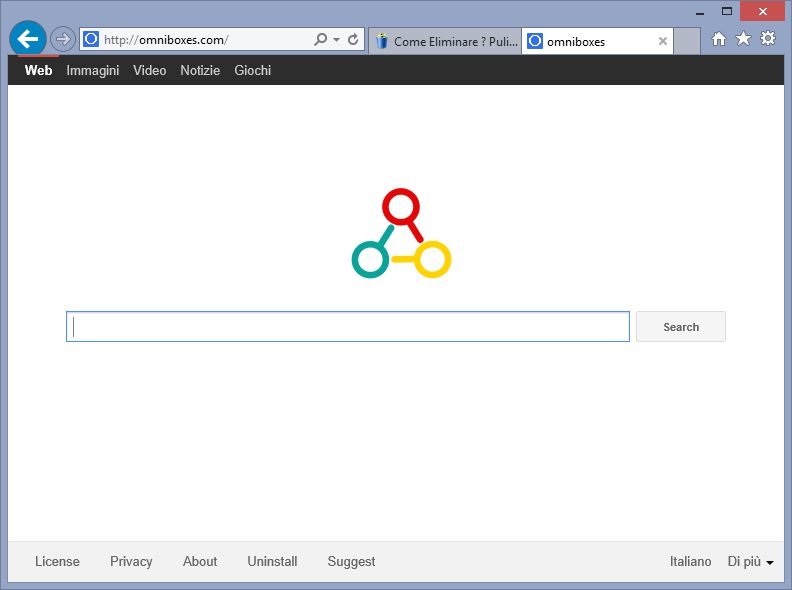Click the omniboxes tab favicon
The height and width of the screenshot is (590, 792).
(x=535, y=41)
